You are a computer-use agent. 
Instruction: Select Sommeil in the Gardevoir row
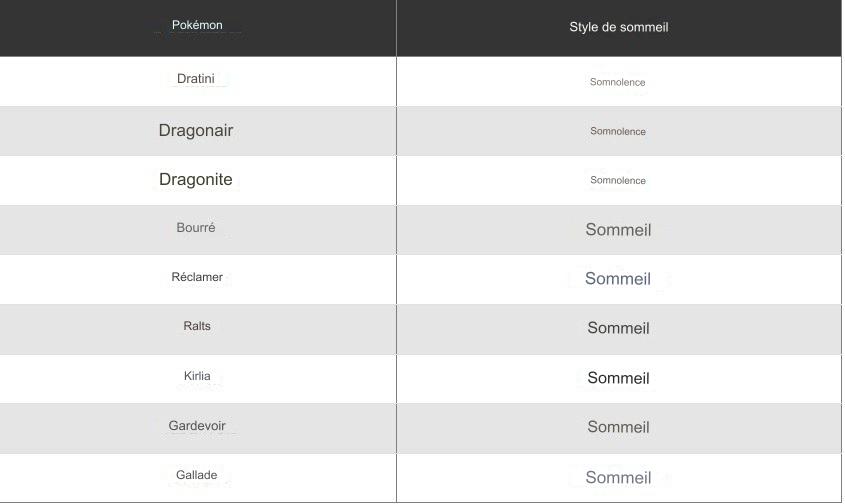pyautogui.click(x=618, y=427)
